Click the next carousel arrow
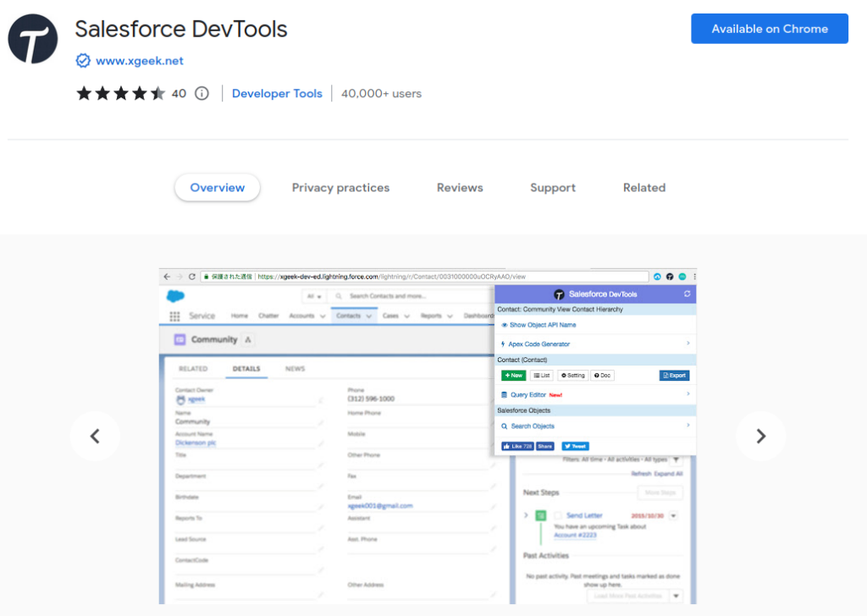867x616 pixels. tap(761, 436)
